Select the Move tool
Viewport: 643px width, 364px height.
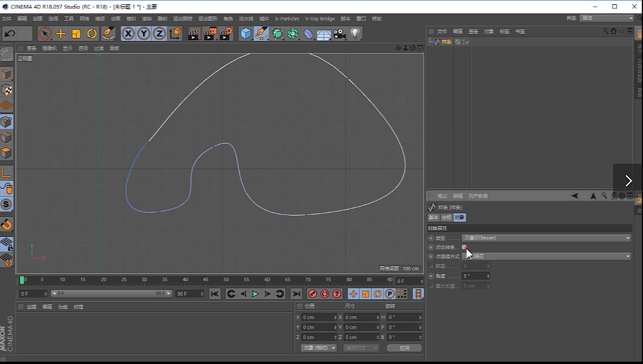point(61,34)
